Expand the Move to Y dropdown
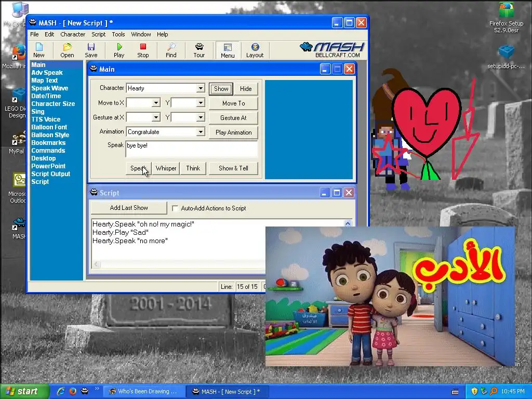 tap(201, 103)
